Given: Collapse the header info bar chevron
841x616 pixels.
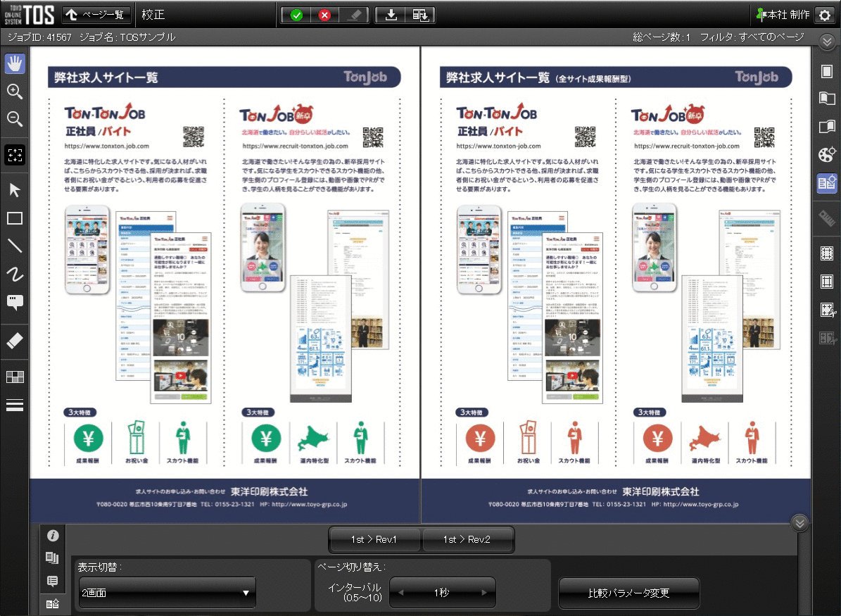Looking at the screenshot, I should [826, 42].
